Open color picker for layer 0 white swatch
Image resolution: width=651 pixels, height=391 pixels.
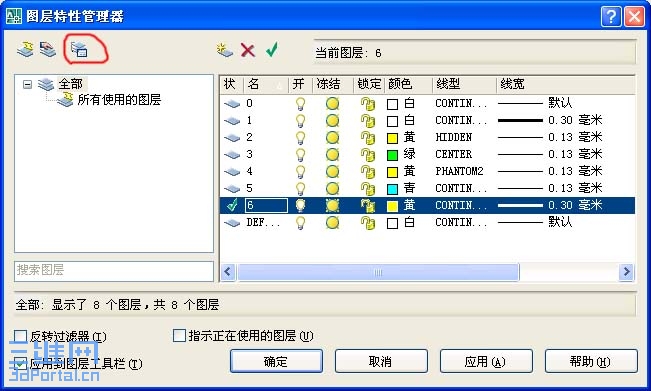[392, 104]
